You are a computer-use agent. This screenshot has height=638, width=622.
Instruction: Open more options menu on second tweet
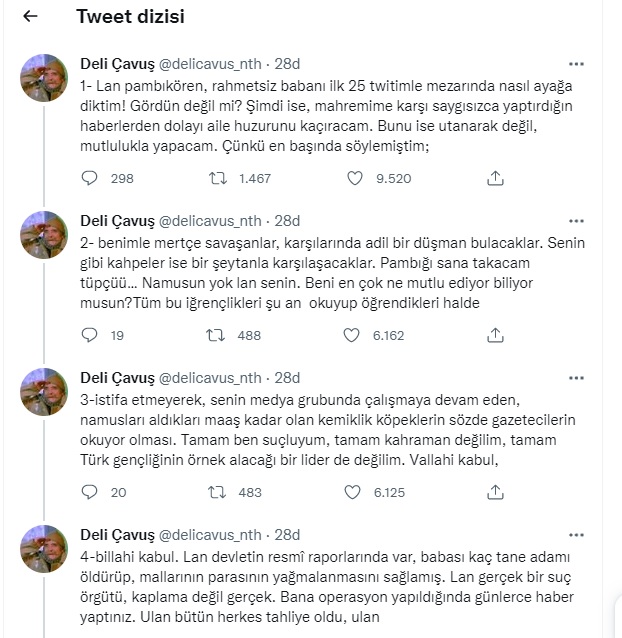coord(576,220)
